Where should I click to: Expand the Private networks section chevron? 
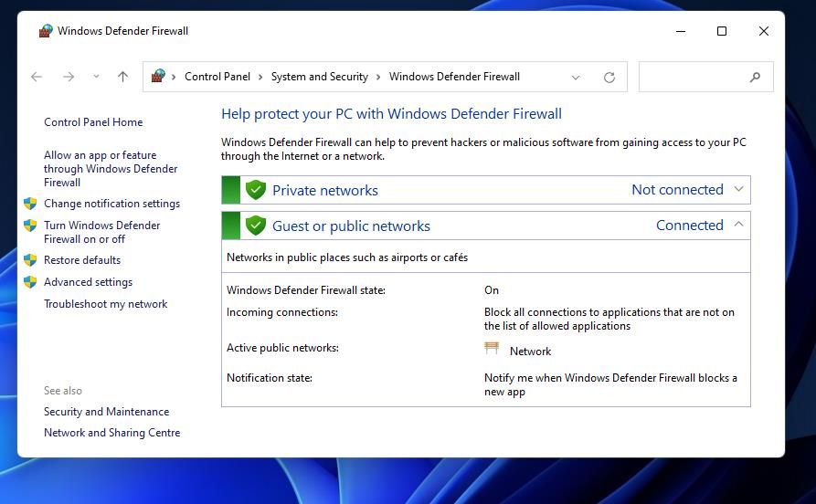point(740,190)
